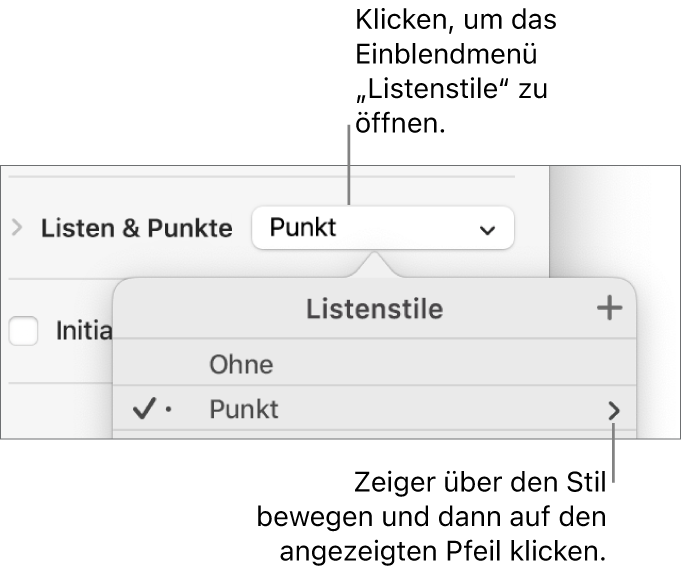The image size is (681, 577).
Task: Click the checkmark beside the Punkt style
Action: (144, 410)
